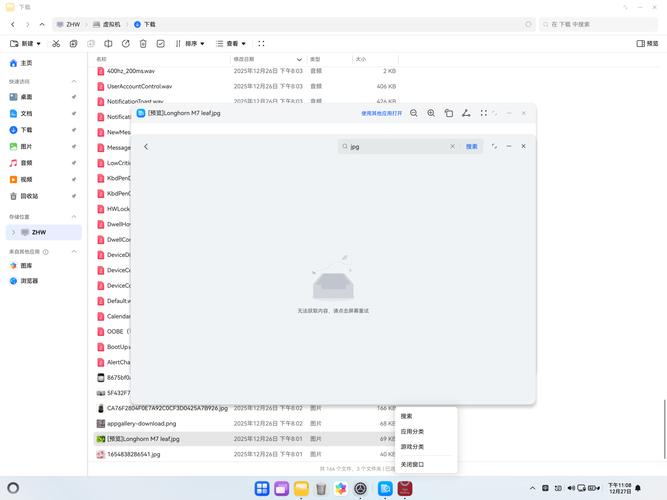Collapse the 来自其他应用 sidebar section
Screen dimensions: 667x500
click(x=74, y=251)
